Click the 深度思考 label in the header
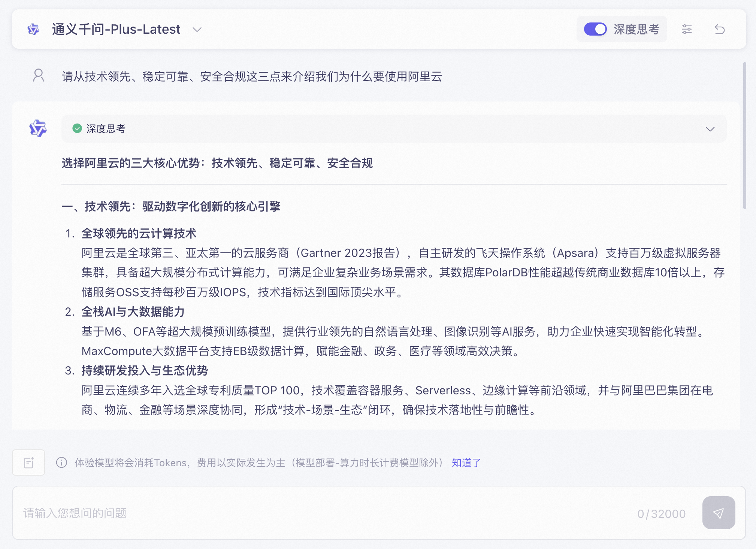Image resolution: width=756 pixels, height=549 pixels. point(636,29)
